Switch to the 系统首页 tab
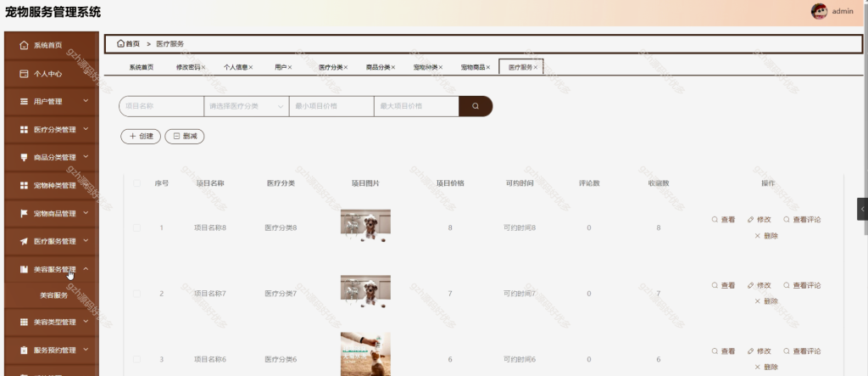Image resolution: width=868 pixels, height=376 pixels. point(142,67)
